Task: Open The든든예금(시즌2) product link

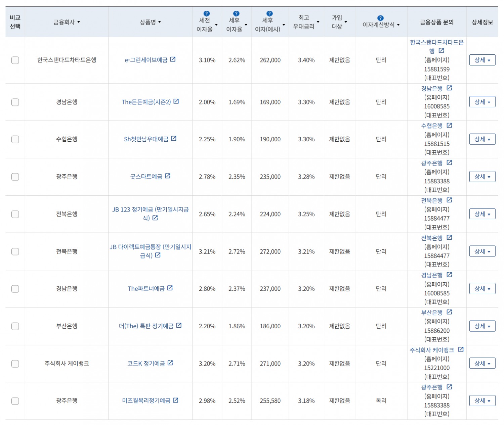Action: (146, 102)
